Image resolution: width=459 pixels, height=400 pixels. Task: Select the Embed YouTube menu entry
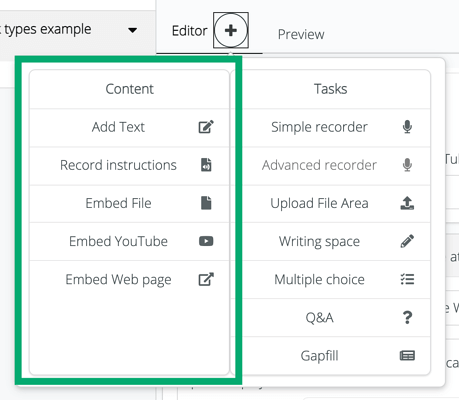pos(129,241)
